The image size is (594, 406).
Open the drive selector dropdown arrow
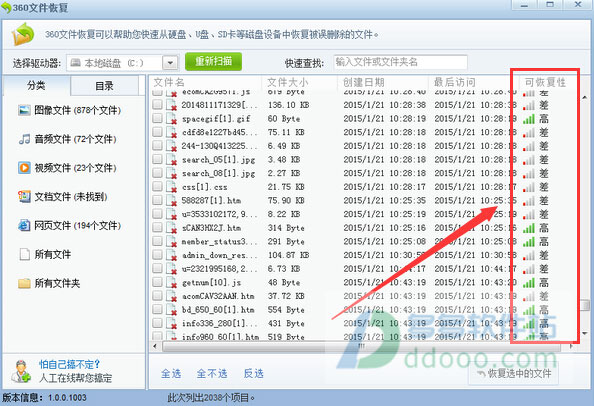click(170, 62)
